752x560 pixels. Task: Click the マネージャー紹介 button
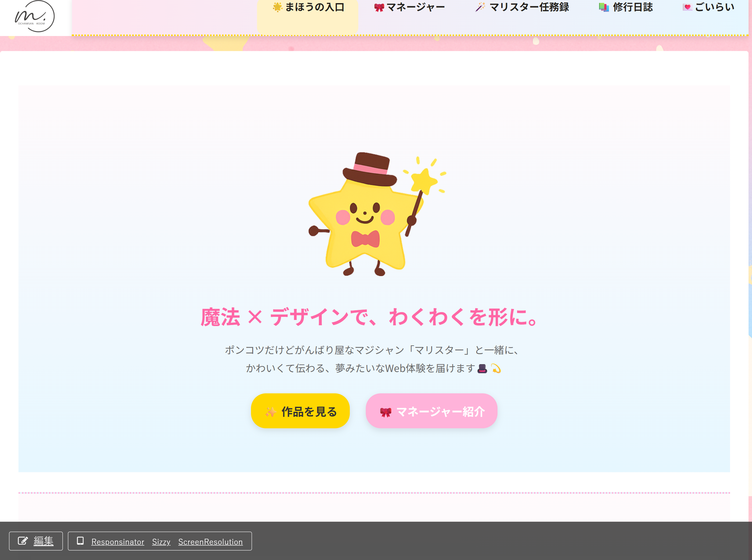pos(431,411)
